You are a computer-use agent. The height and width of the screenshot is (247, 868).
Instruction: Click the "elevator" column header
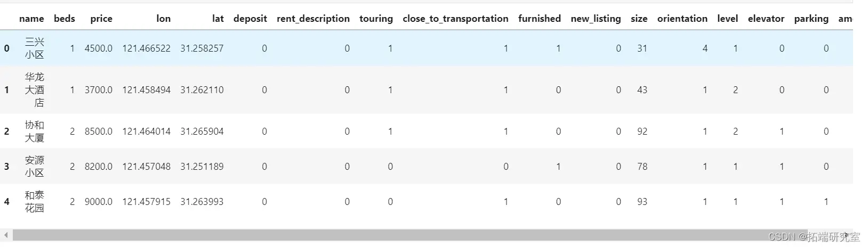[766, 19]
